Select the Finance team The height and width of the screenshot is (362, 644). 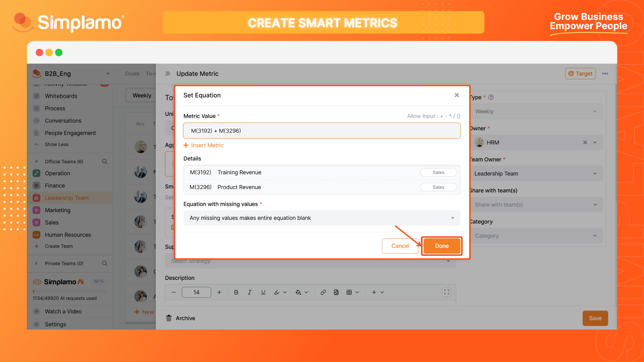(55, 185)
